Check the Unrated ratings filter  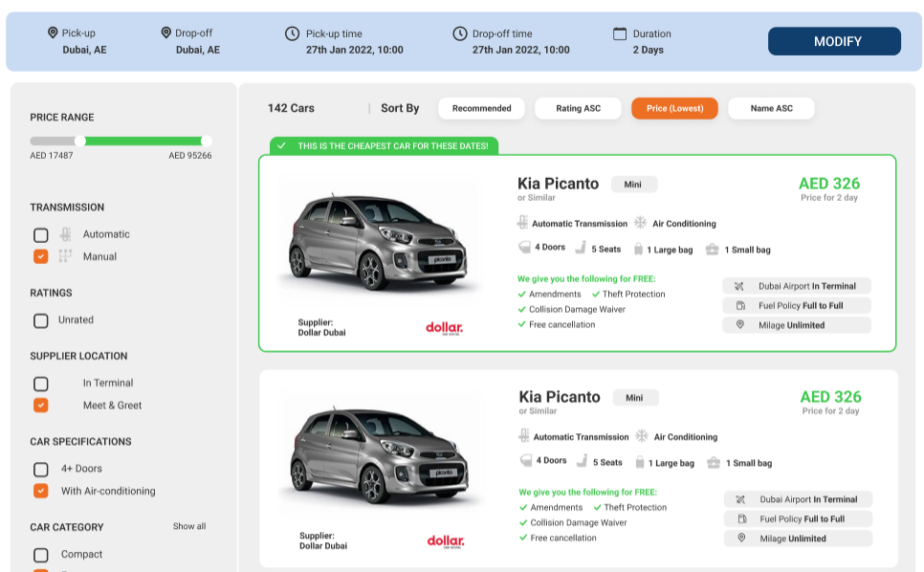41,320
